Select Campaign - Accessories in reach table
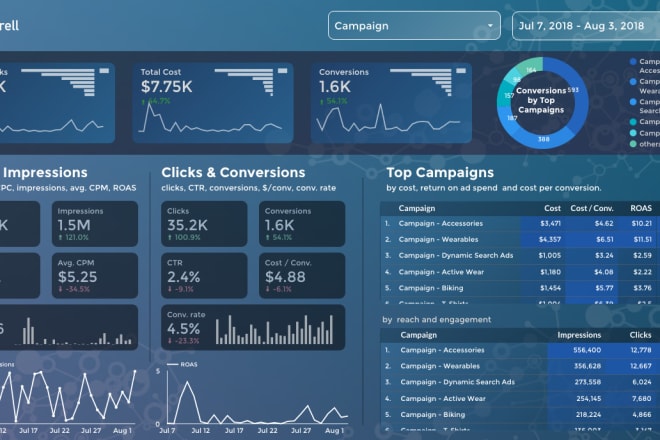The image size is (660, 440). coord(442,350)
